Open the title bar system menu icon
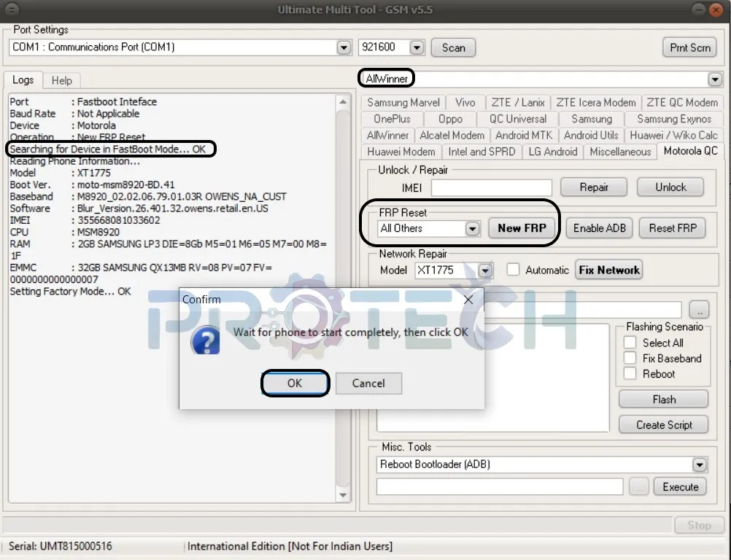The image size is (731, 560). point(12,9)
